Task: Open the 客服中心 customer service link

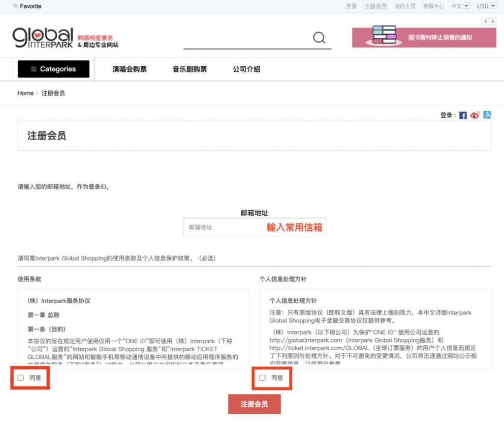Action: point(433,6)
